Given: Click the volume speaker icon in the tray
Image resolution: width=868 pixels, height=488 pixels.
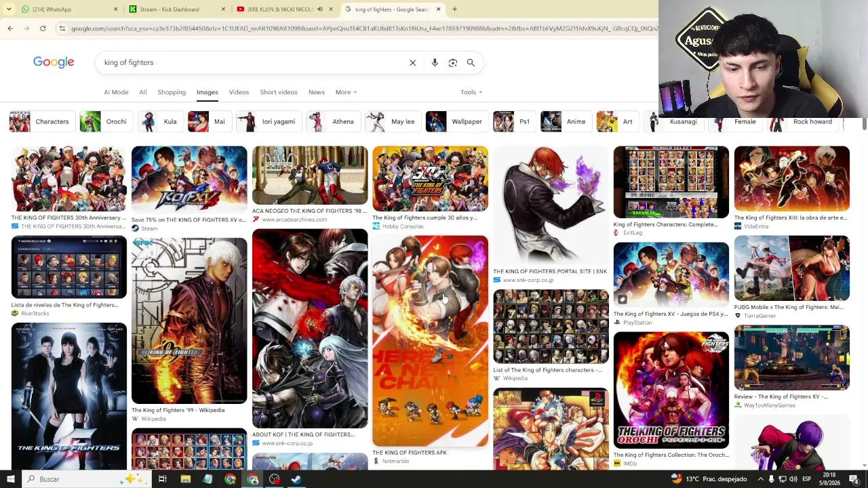Looking at the screenshot, I should point(794,479).
